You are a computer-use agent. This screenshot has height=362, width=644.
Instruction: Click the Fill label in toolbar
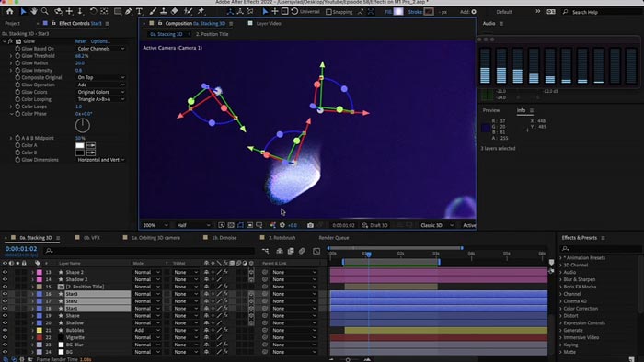point(388,12)
